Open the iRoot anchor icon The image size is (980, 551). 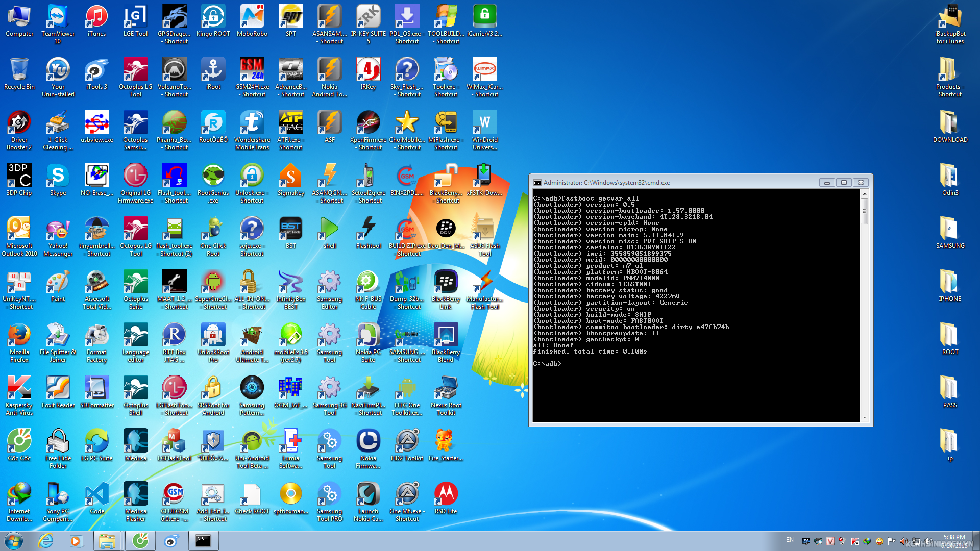coord(213,73)
